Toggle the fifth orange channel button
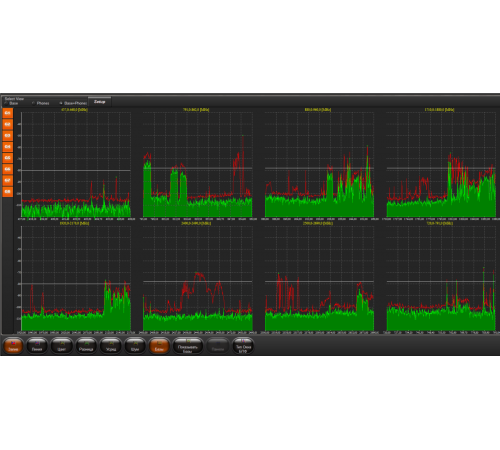Viewport: 500px width, 450px height. click(x=8, y=158)
